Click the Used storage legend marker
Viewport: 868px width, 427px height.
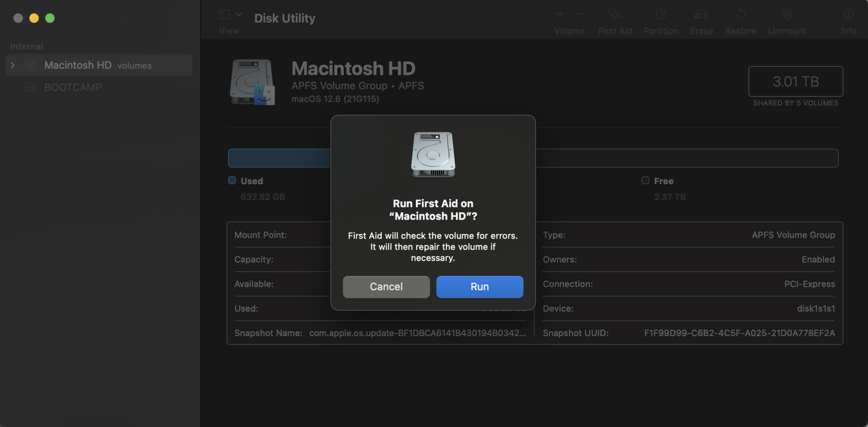point(232,180)
